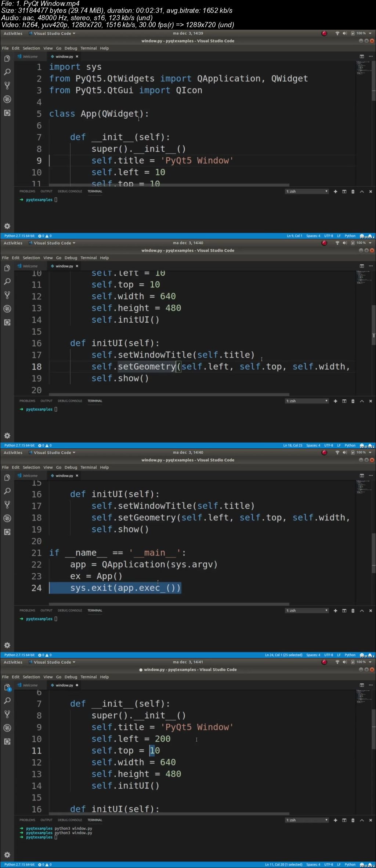Click the Wi-Fi indicator beside the 14:39 clock

(x=337, y=33)
